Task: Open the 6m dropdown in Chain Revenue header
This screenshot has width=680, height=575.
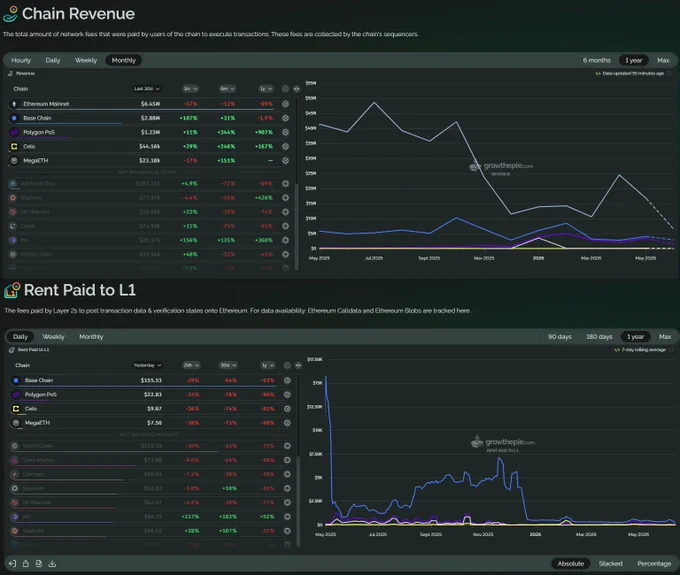Action: (227, 88)
